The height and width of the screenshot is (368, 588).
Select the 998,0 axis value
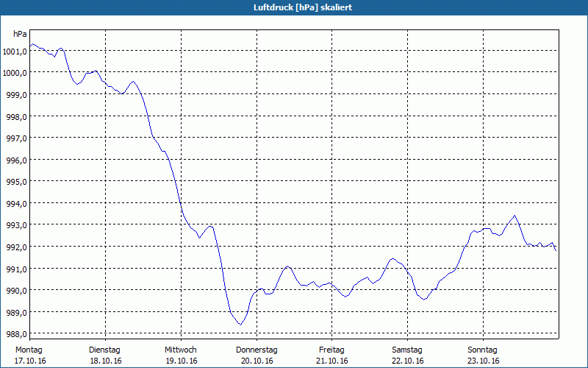coord(16,117)
